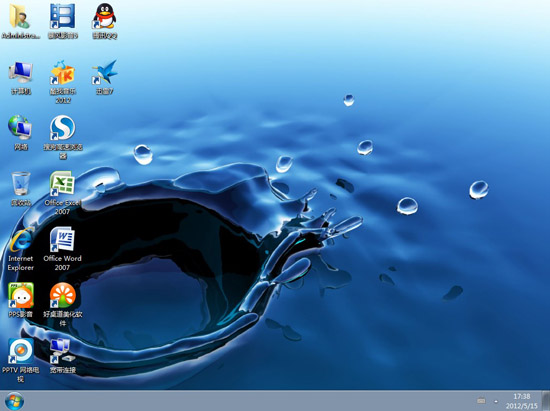This screenshot has height=411, width=550.
Task: Click the keyboard input indicator in tray
Action: tap(481, 400)
